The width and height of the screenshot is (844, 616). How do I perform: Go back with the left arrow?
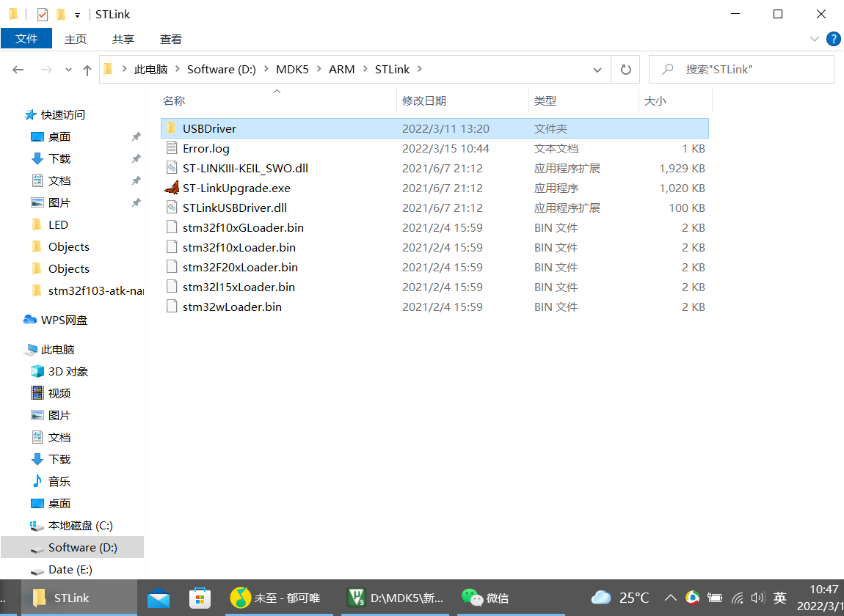tap(18, 70)
